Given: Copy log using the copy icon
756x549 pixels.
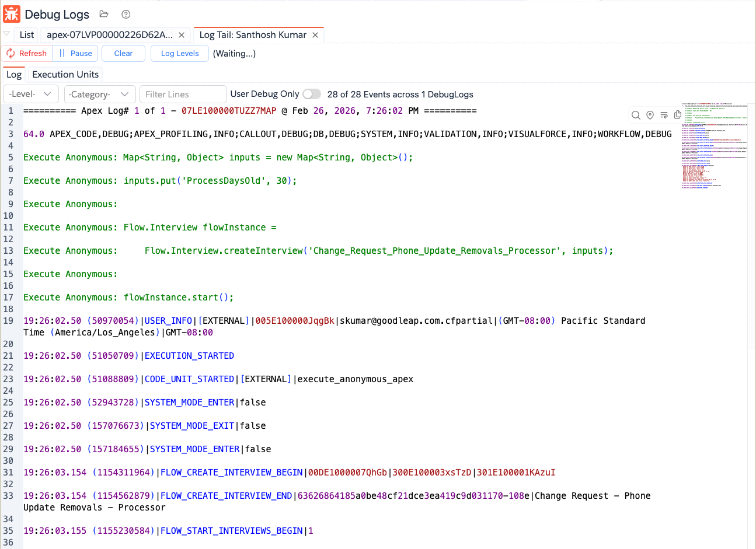Looking at the screenshot, I should [x=678, y=115].
